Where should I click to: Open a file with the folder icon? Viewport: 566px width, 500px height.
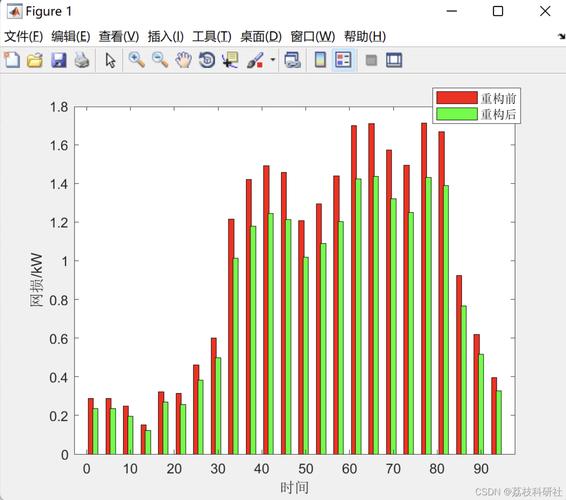35,60
